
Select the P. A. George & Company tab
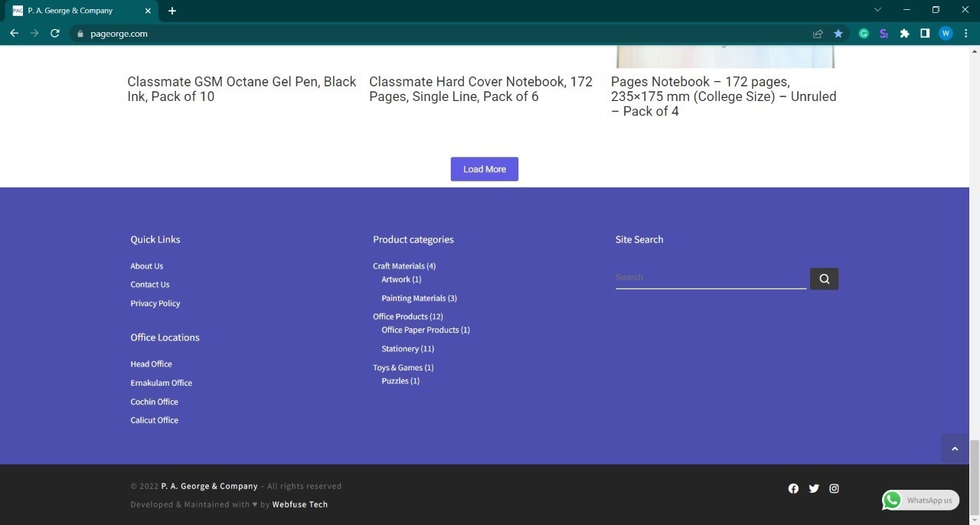pyautogui.click(x=80, y=11)
